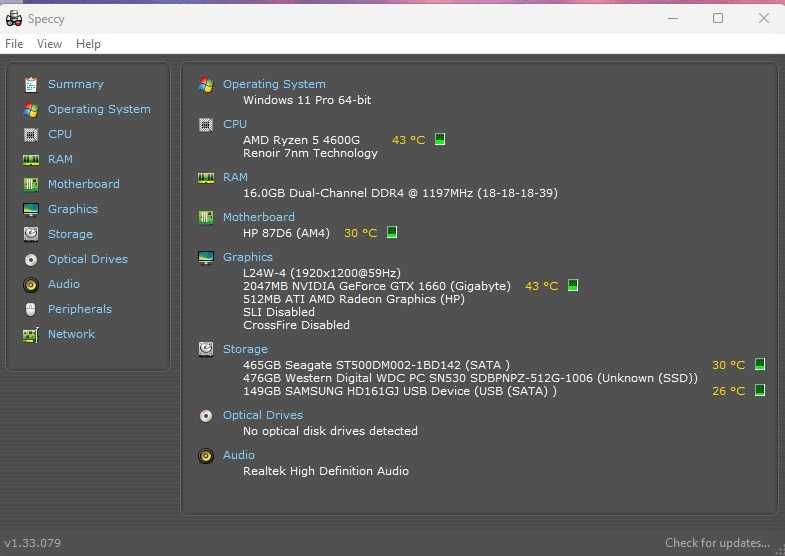Click green temperature indicator next to motherboard 30 °C
Screen dimensions: 785x556
click(x=392, y=232)
